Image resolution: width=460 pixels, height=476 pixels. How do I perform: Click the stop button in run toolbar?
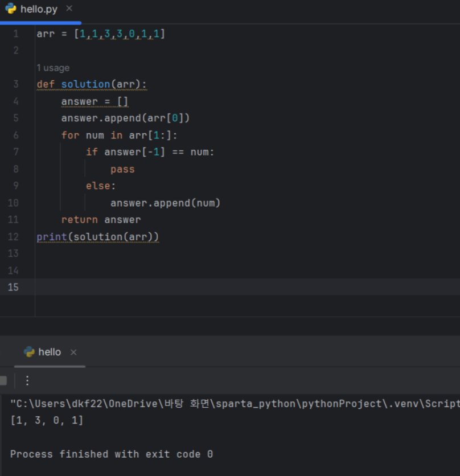point(3,381)
